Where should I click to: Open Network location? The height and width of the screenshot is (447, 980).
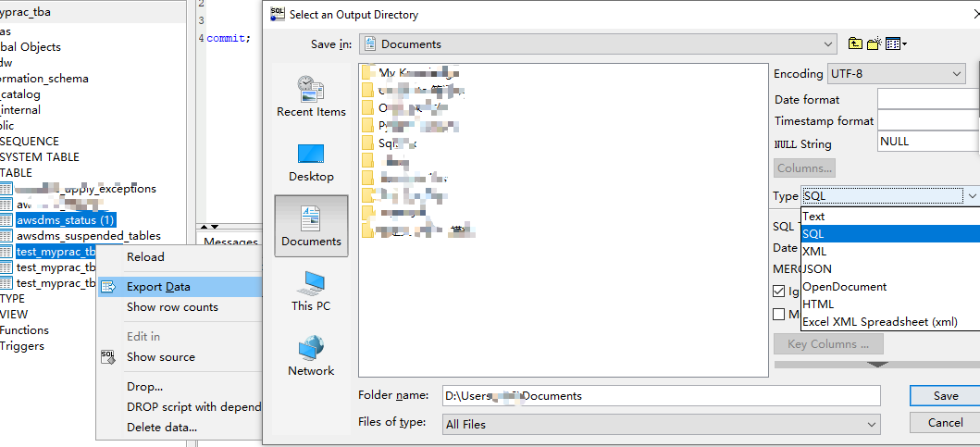pyautogui.click(x=311, y=355)
